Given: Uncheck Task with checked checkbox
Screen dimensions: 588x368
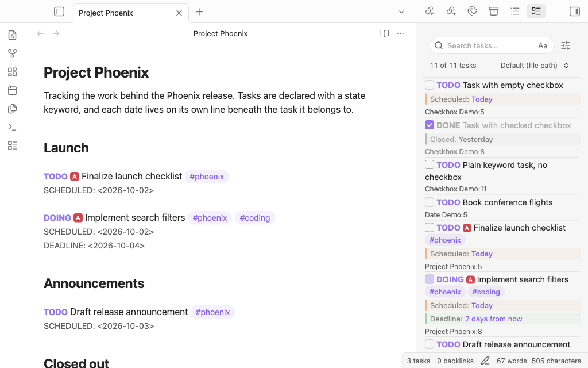Looking at the screenshot, I should (430, 125).
